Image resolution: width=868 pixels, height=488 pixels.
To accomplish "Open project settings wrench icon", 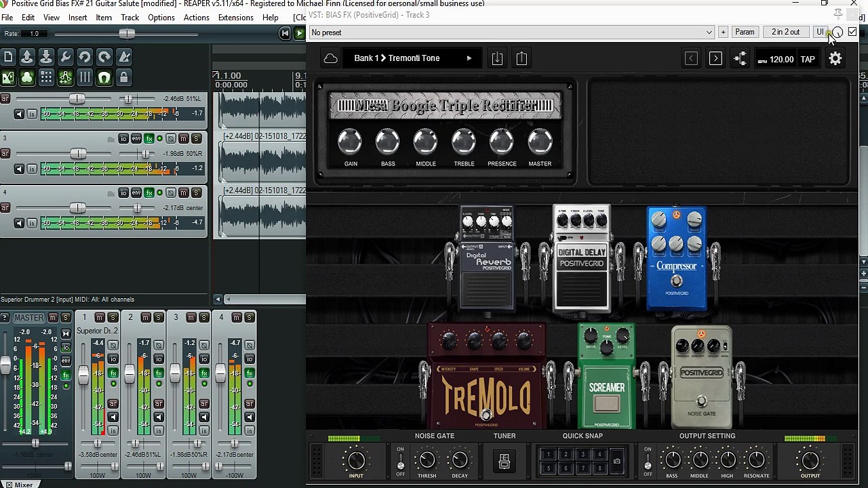I will click(x=65, y=58).
